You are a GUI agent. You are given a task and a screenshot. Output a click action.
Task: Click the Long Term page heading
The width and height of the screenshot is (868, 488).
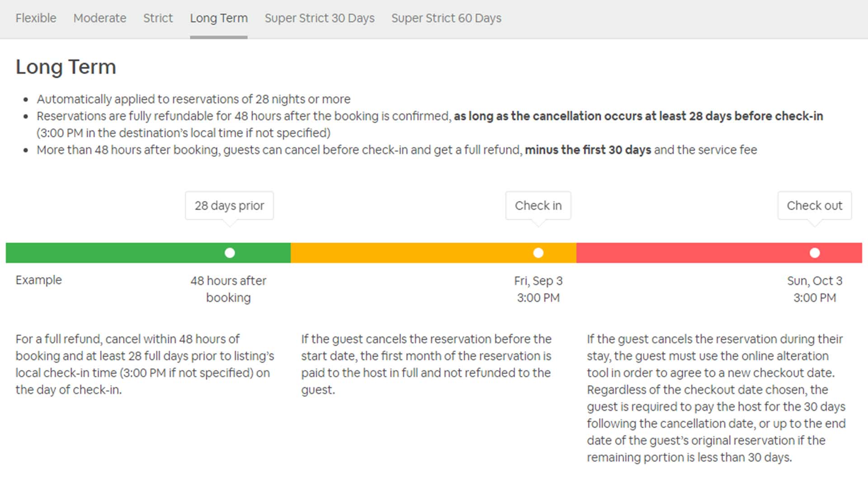pos(66,67)
